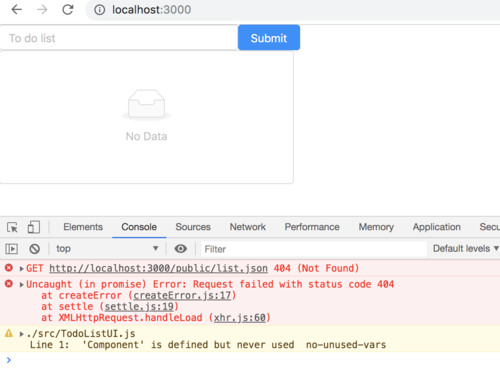Click the yellow warning triangle icon

coord(9,333)
